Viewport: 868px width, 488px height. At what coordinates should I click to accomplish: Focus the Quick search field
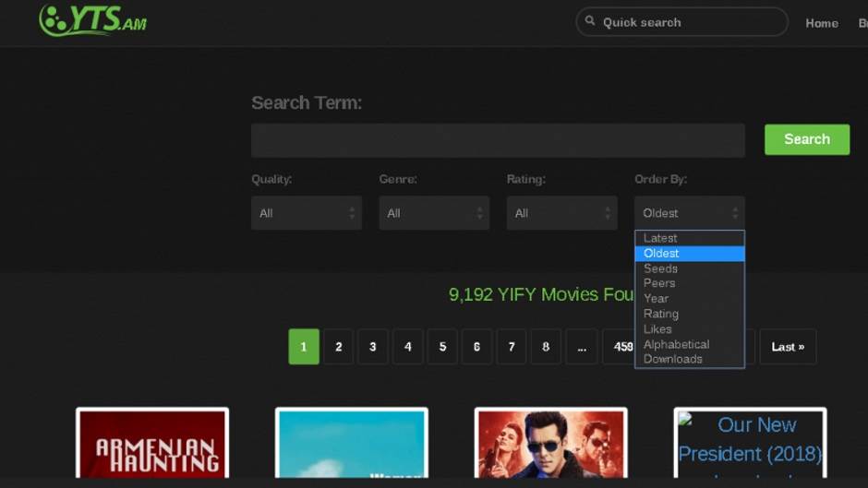682,22
